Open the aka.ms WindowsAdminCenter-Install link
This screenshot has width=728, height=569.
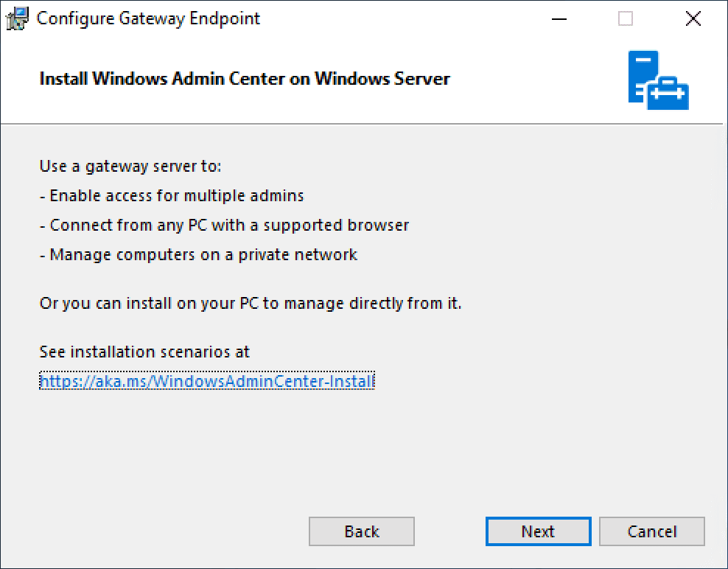pyautogui.click(x=207, y=381)
